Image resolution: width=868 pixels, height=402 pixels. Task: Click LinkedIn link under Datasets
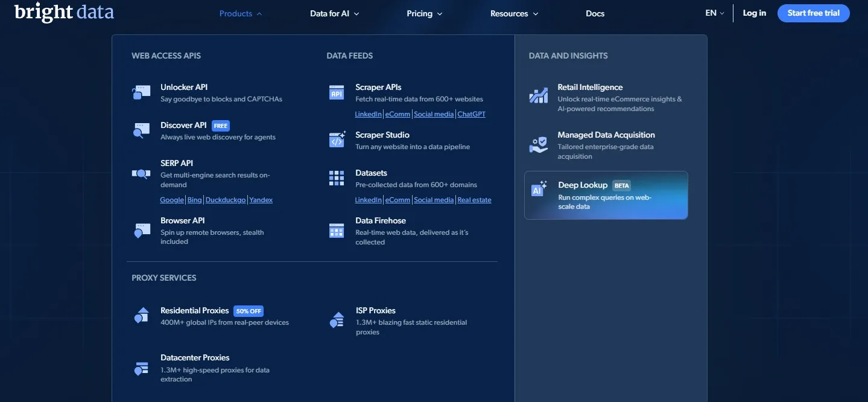pos(368,200)
